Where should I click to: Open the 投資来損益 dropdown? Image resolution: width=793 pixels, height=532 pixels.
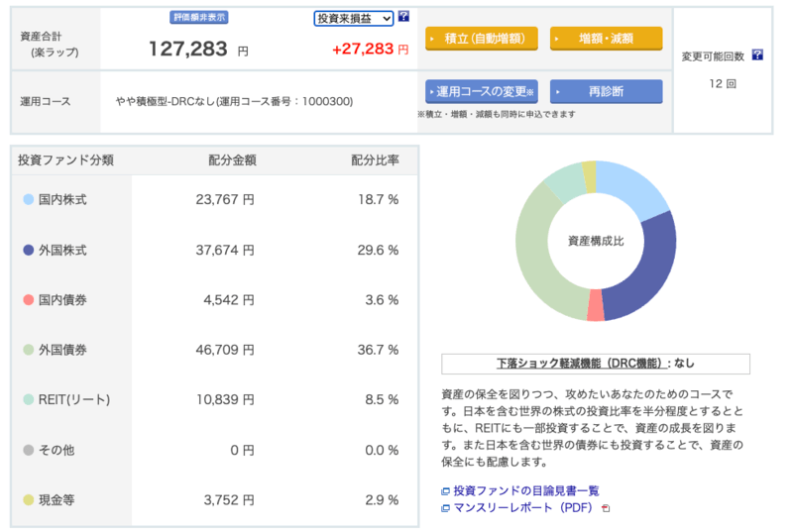coord(354,19)
